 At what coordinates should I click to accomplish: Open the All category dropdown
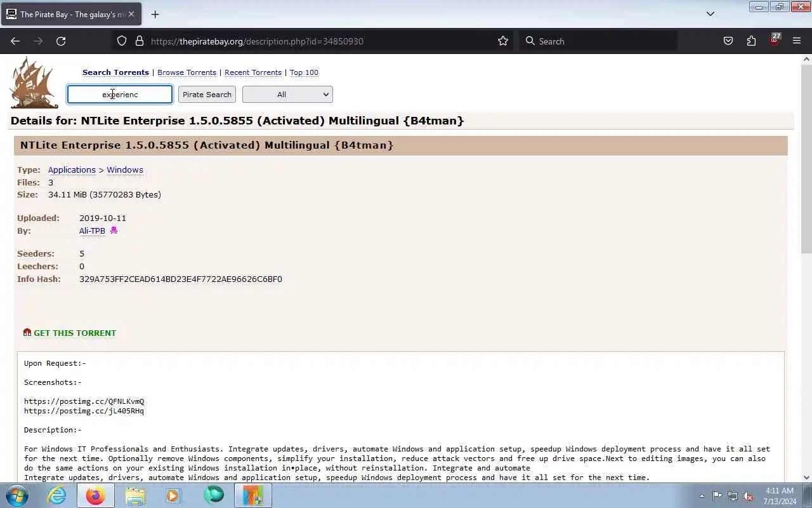pos(287,95)
